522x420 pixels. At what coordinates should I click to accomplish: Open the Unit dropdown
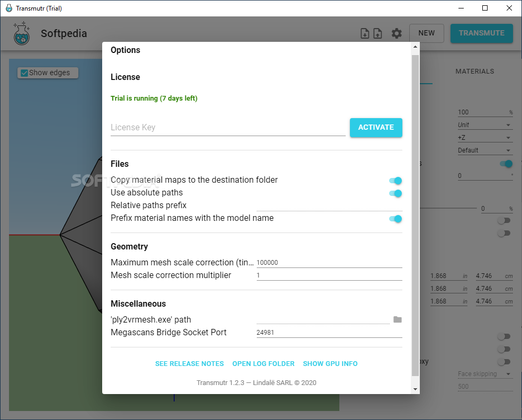pos(485,125)
